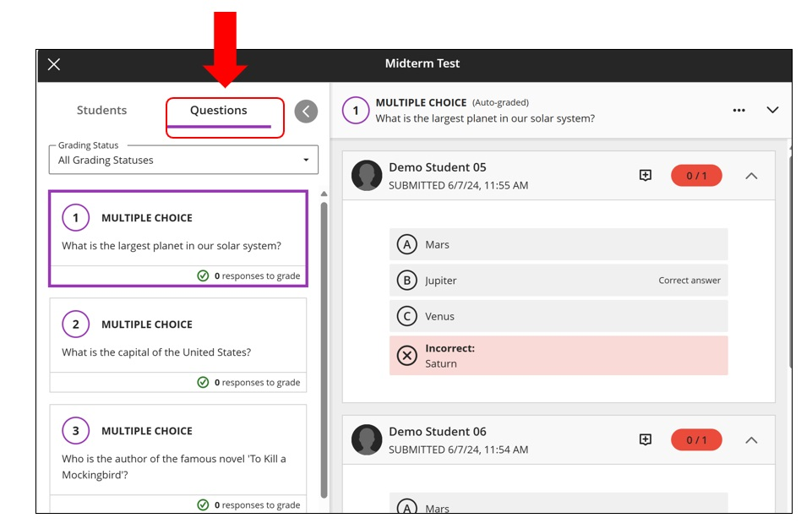812x529 pixels.
Task: Click the question 1 number circle in header
Action: (x=356, y=110)
